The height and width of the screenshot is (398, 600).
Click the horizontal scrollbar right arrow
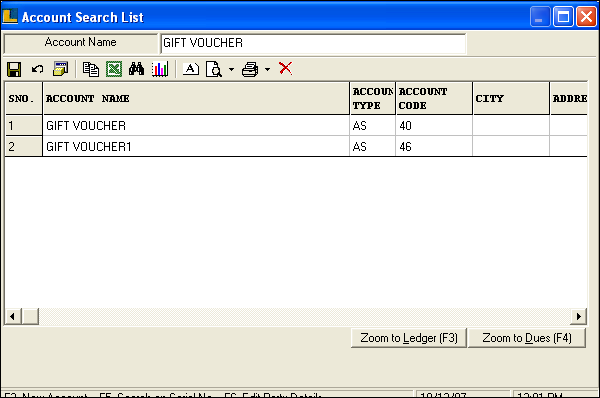tap(578, 316)
